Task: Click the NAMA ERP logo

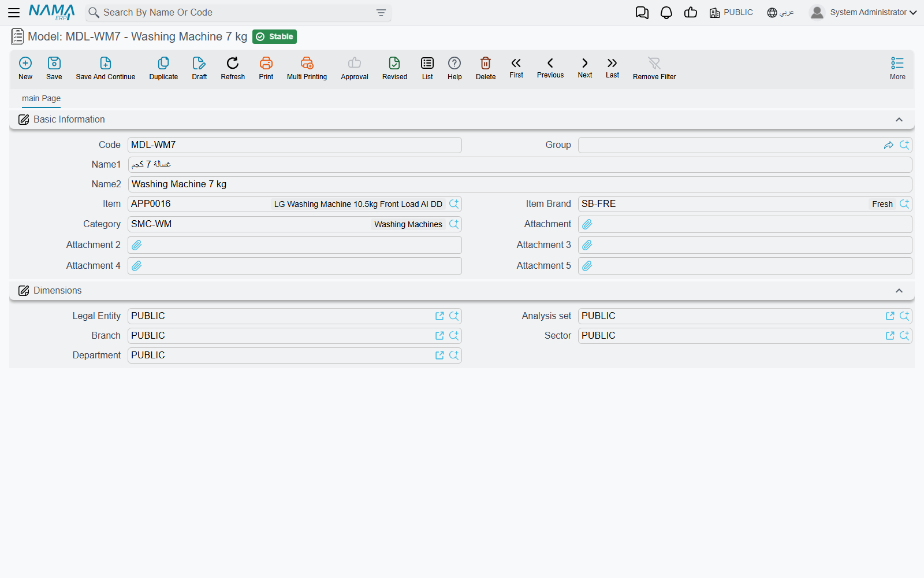Action: [x=52, y=12]
